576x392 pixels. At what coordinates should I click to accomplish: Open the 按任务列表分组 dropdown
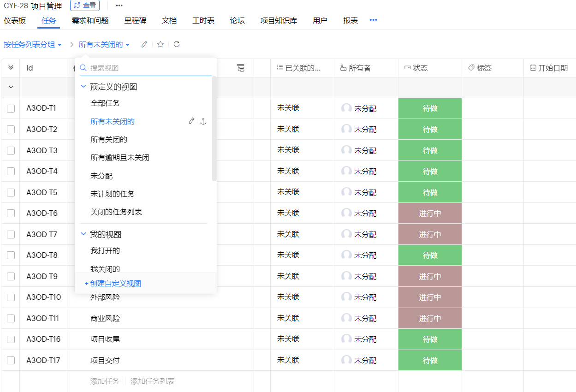click(x=32, y=44)
